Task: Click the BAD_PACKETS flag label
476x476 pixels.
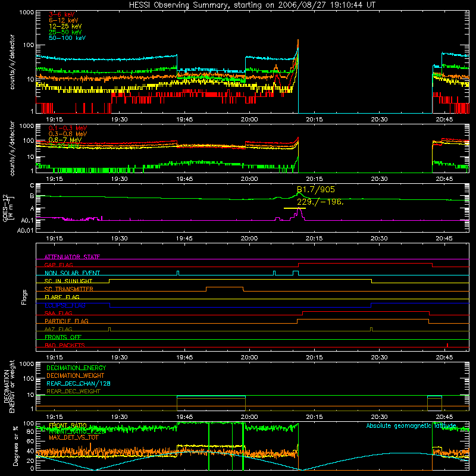Action: pyautogui.click(x=65, y=345)
